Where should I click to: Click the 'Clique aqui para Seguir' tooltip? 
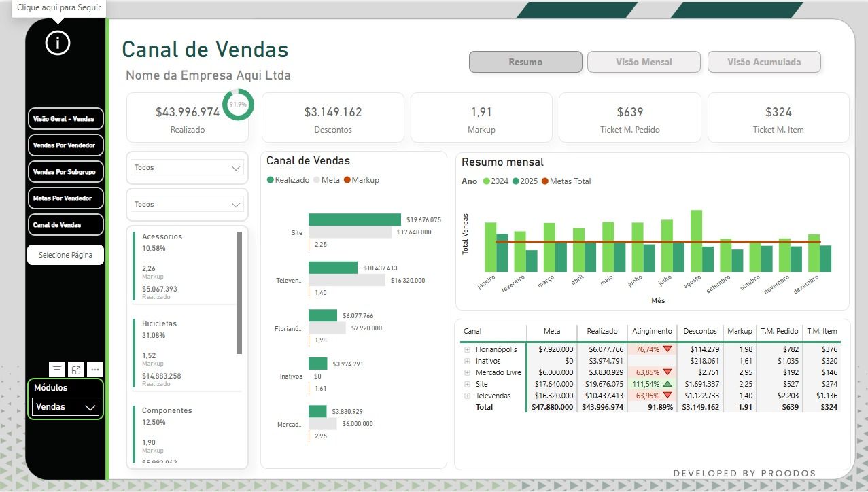[x=58, y=9]
